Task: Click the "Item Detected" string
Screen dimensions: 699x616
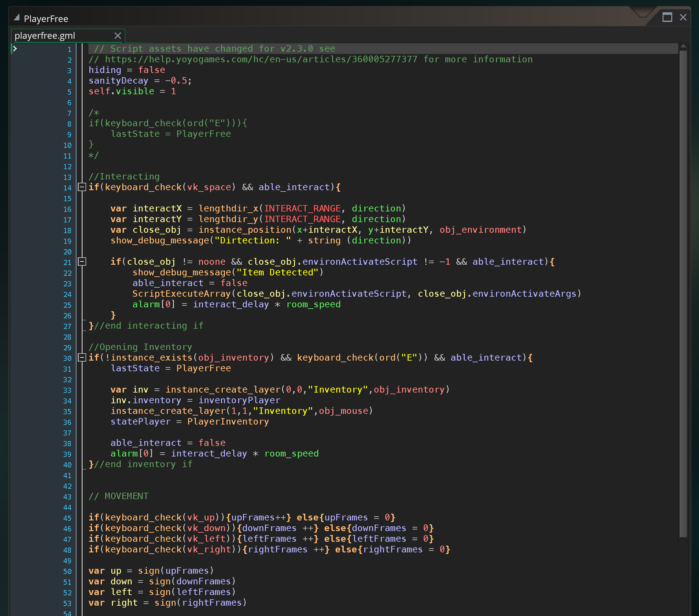Action: [278, 272]
